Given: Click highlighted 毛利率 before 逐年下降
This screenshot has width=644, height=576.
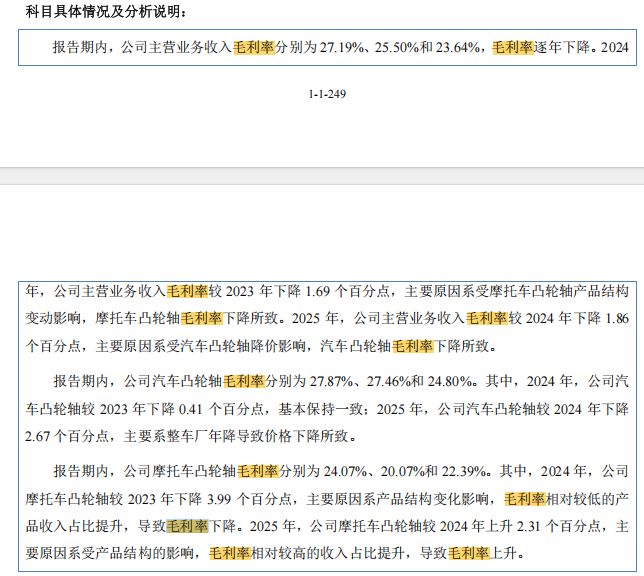Looking at the screenshot, I should (x=513, y=47).
